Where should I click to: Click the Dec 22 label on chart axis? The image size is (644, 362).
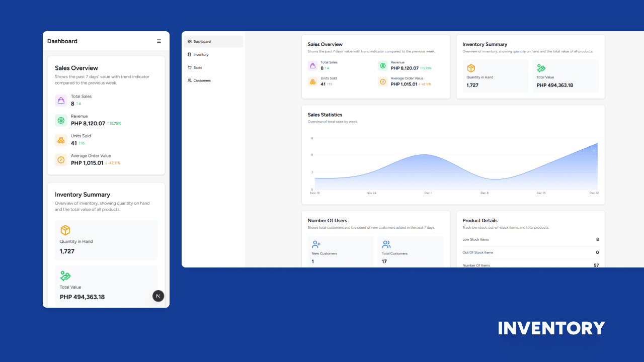594,193
